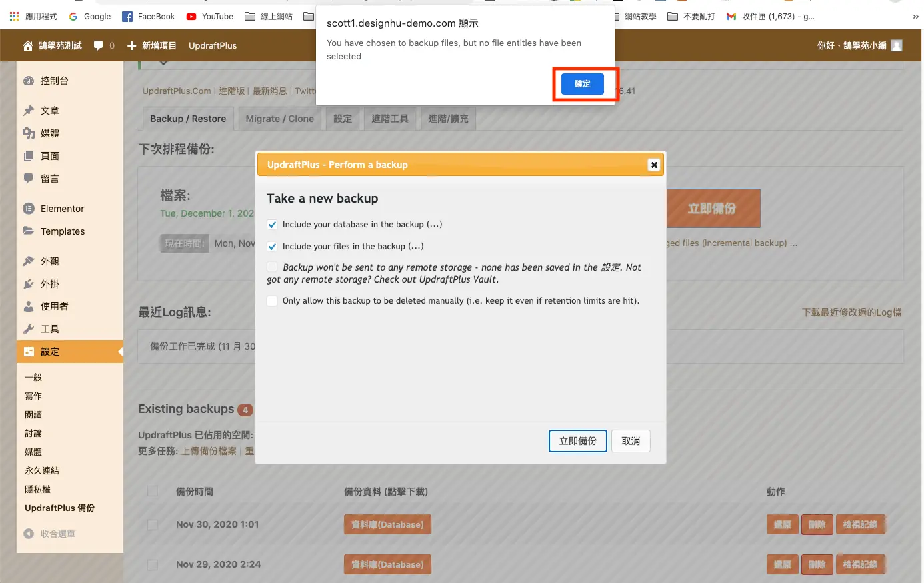This screenshot has height=583, width=924.
Task: Open YouTube bookmark in bookmarks bar
Action: click(x=210, y=17)
